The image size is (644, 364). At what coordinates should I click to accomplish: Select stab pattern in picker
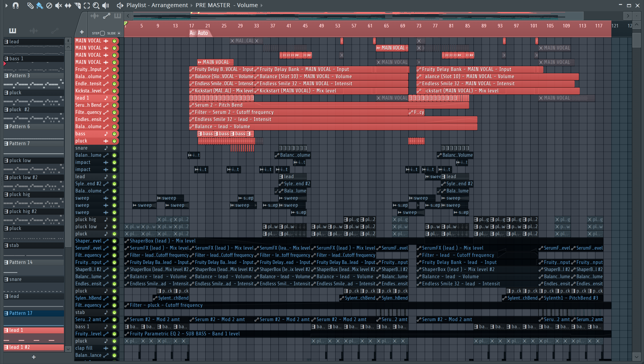tap(34, 245)
